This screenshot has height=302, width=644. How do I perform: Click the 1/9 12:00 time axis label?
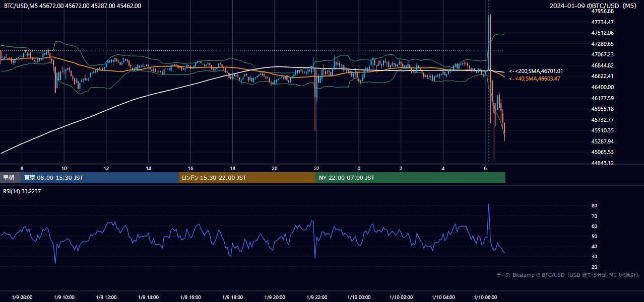point(106,297)
